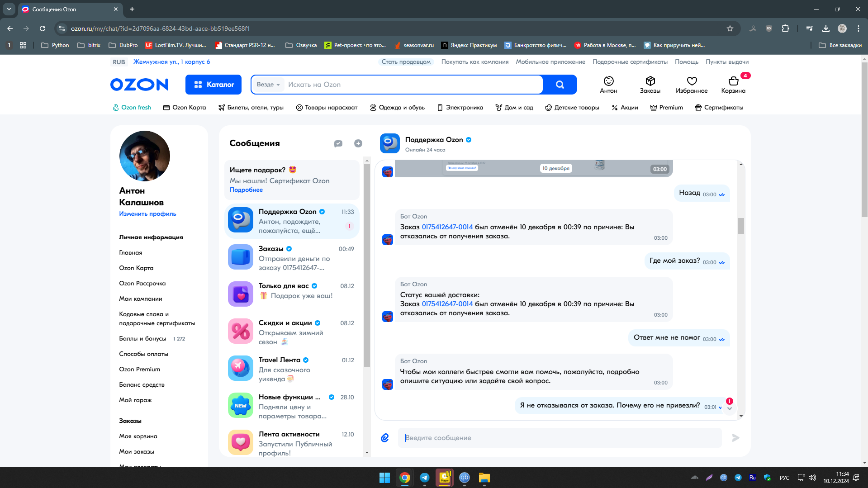
Task: Open Акции percent menu item
Action: [625, 108]
